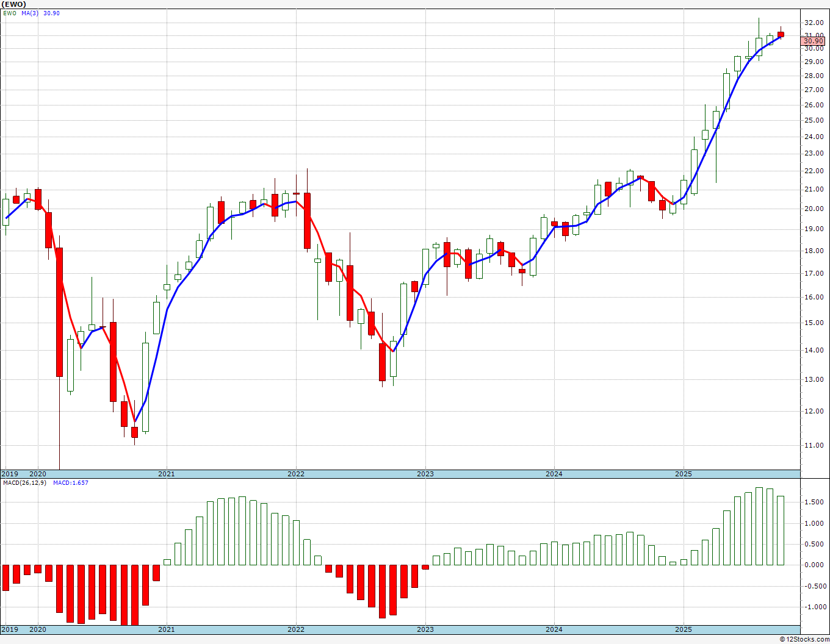Click the 1.500 MACD axis label

(815, 503)
